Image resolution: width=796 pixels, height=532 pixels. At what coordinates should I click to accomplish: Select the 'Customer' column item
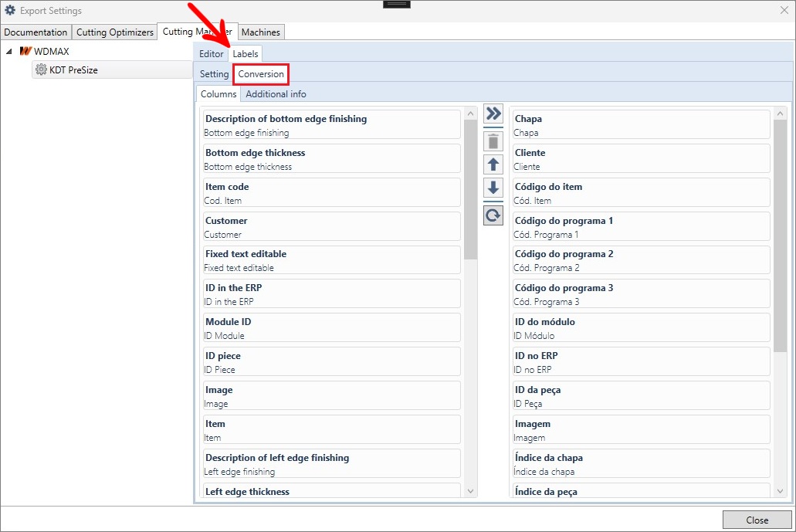332,227
